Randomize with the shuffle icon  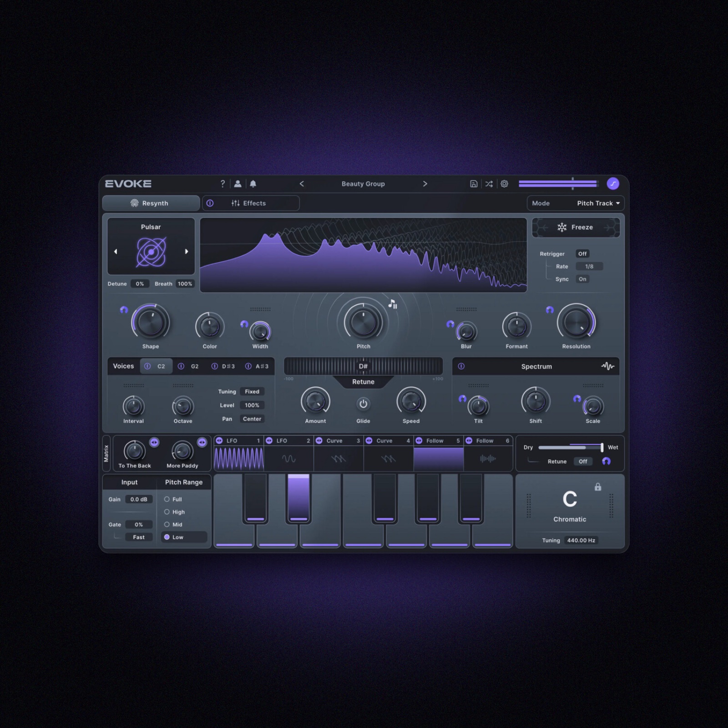click(x=489, y=184)
